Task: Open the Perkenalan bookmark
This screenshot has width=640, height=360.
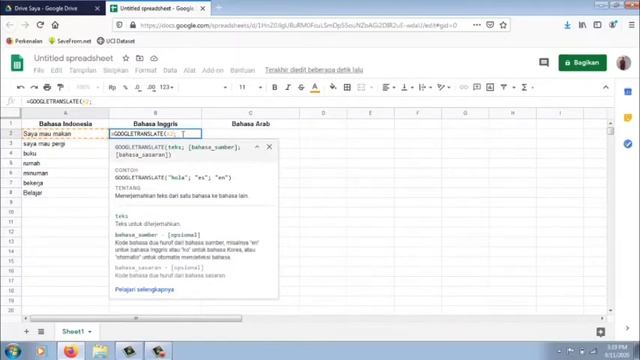Action: click(24, 41)
